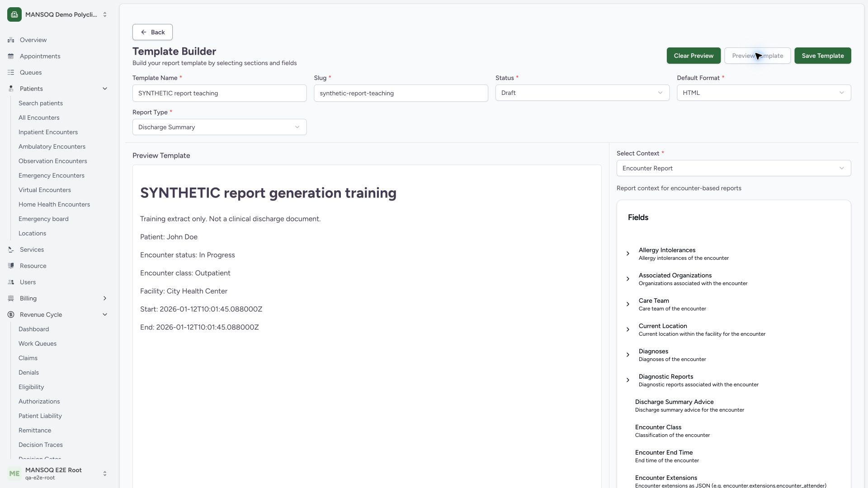The image size is (868, 488).
Task: Focus the Template Name input field
Action: 219,93
